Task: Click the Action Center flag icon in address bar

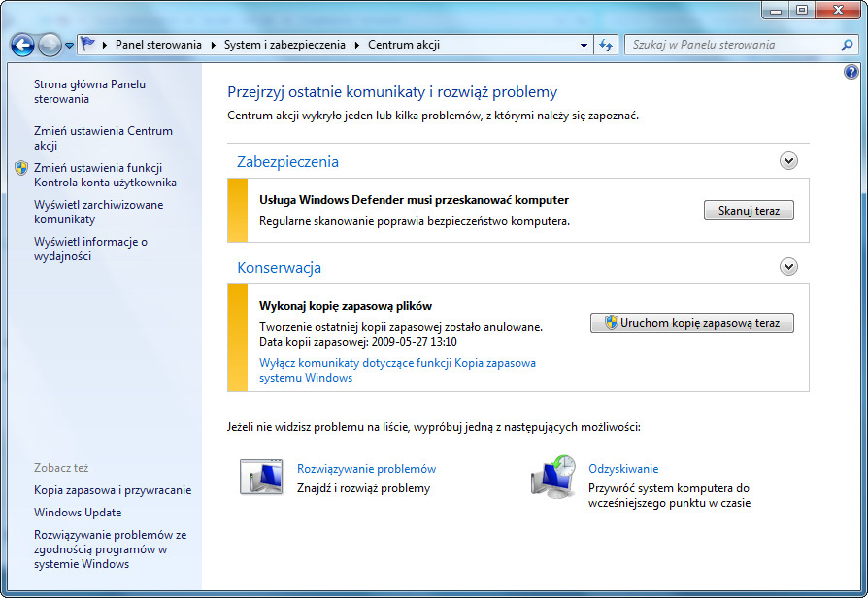Action: tap(87, 44)
